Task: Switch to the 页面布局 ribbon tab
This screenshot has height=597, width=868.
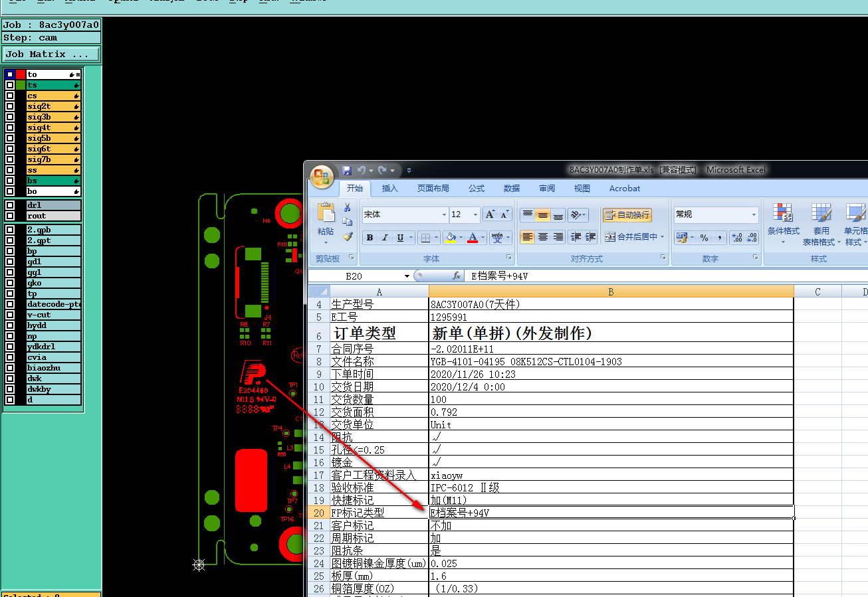Action: tap(433, 189)
